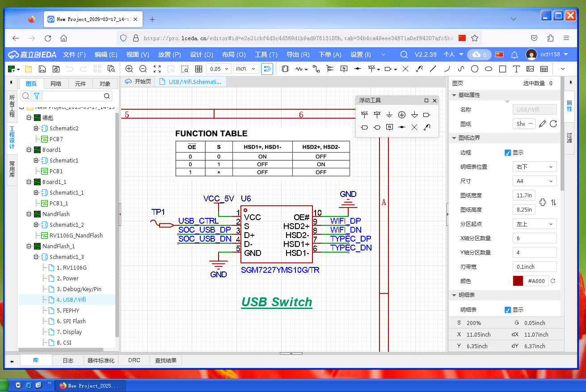This screenshot has height=392, width=586.
Task: Click the place component chip icon
Action: [x=286, y=69]
